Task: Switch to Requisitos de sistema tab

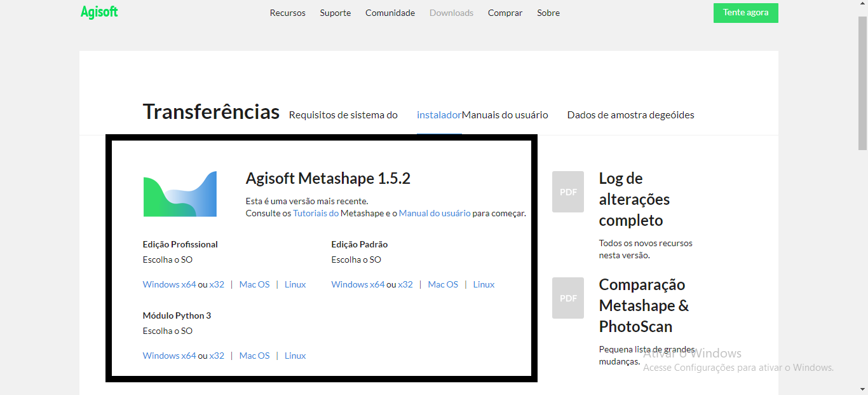Action: 343,115
